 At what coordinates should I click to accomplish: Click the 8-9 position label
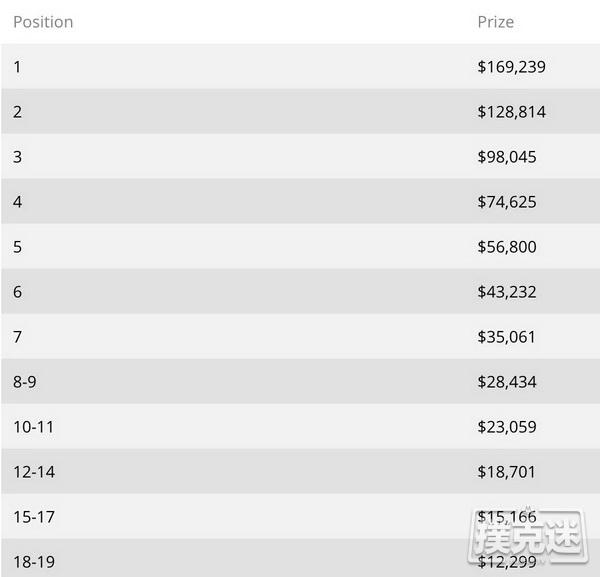(25, 382)
